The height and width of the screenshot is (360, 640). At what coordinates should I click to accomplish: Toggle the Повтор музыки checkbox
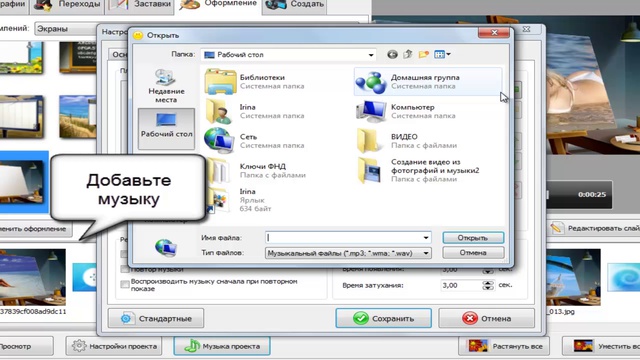coord(125,269)
